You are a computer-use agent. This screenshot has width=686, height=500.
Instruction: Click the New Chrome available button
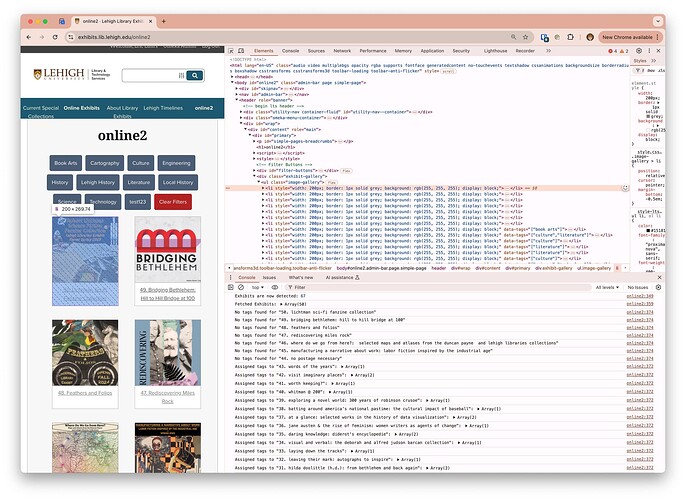click(x=630, y=37)
